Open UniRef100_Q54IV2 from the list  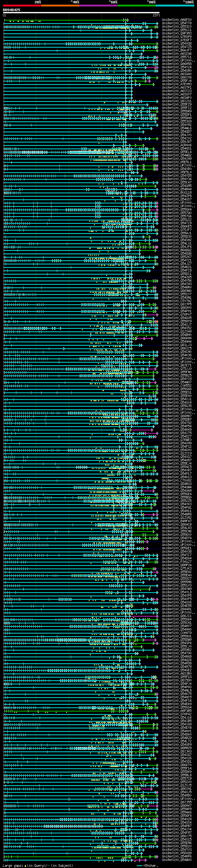pyautogui.click(x=176, y=138)
